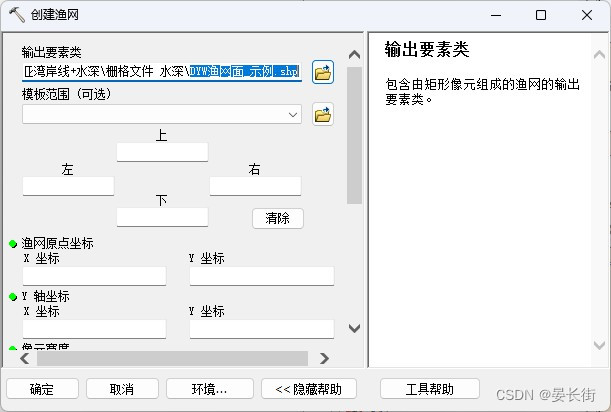Click the 清除 clear button
The image size is (611, 412).
pos(278,218)
